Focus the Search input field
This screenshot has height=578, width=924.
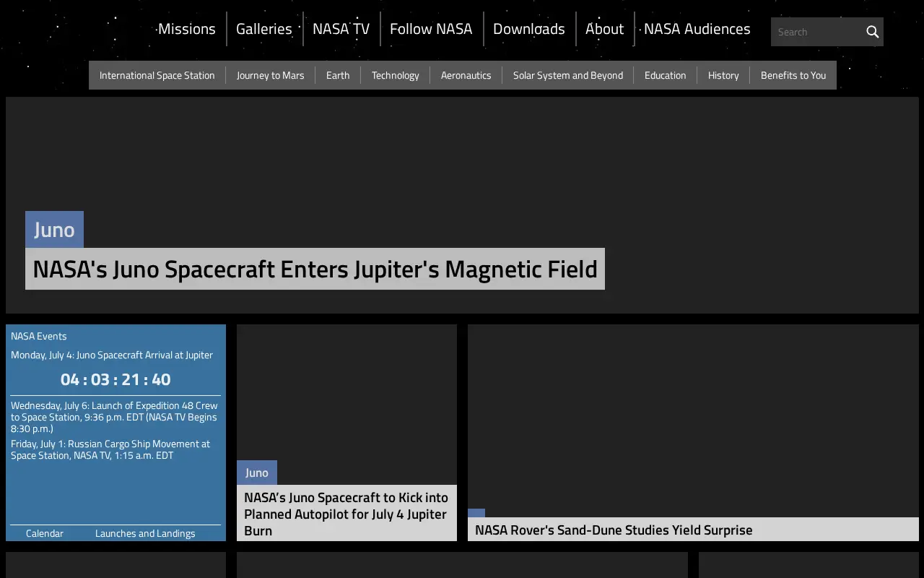[x=816, y=32]
